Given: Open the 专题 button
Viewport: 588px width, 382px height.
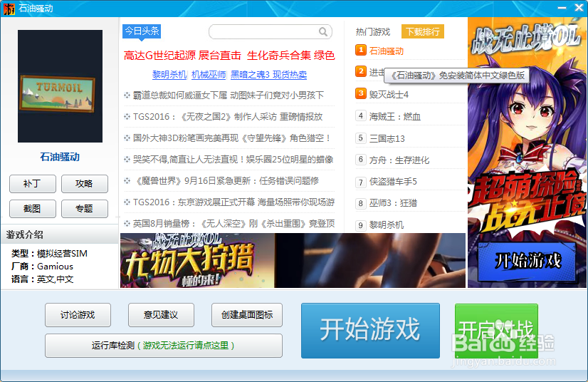Looking at the screenshot, I should 85,209.
